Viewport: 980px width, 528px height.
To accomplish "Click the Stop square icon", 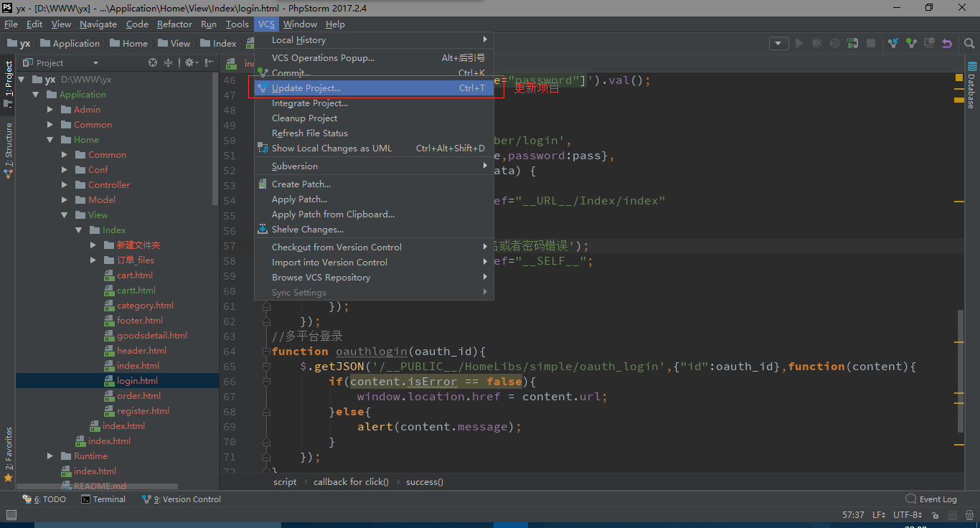I will [870, 43].
